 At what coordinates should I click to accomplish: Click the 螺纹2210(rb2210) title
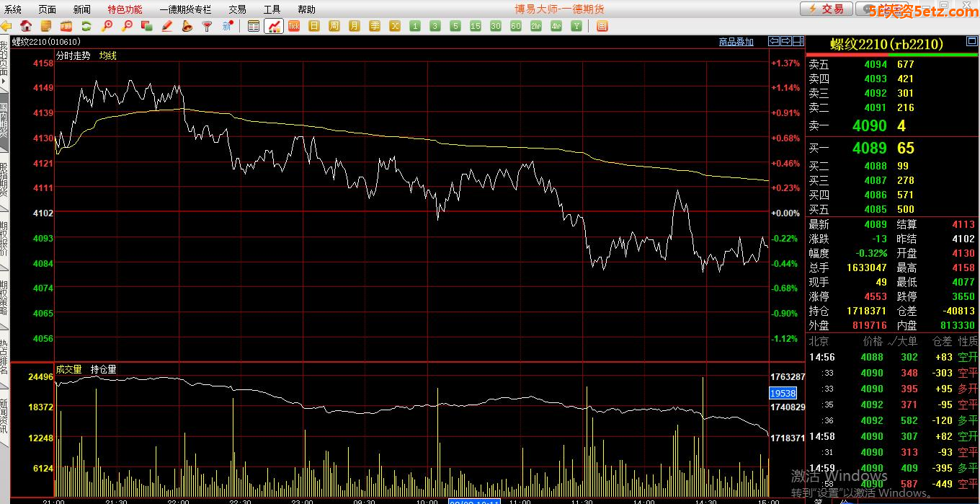(x=886, y=45)
